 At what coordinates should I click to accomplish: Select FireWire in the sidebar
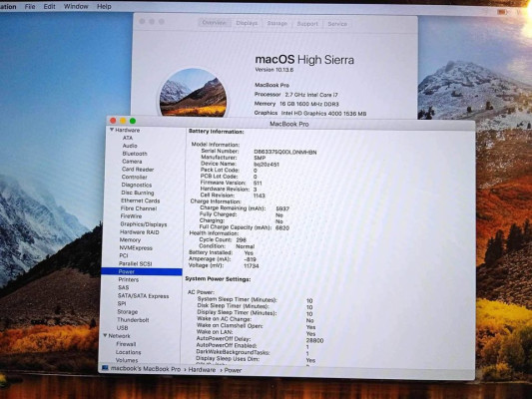tap(131, 216)
